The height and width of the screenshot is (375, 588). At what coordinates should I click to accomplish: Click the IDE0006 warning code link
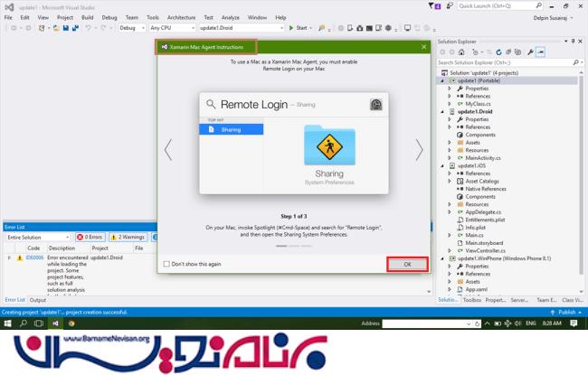(x=34, y=258)
